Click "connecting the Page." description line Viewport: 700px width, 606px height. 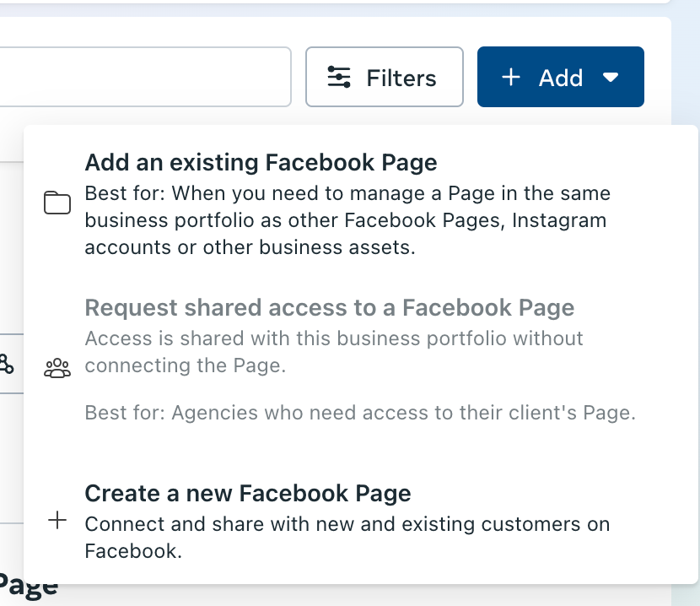(186, 365)
